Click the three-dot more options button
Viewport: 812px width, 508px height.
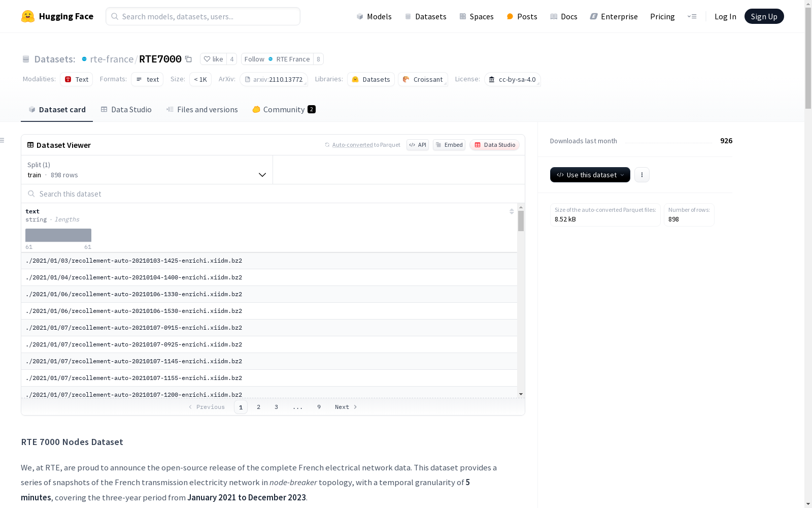pos(642,175)
